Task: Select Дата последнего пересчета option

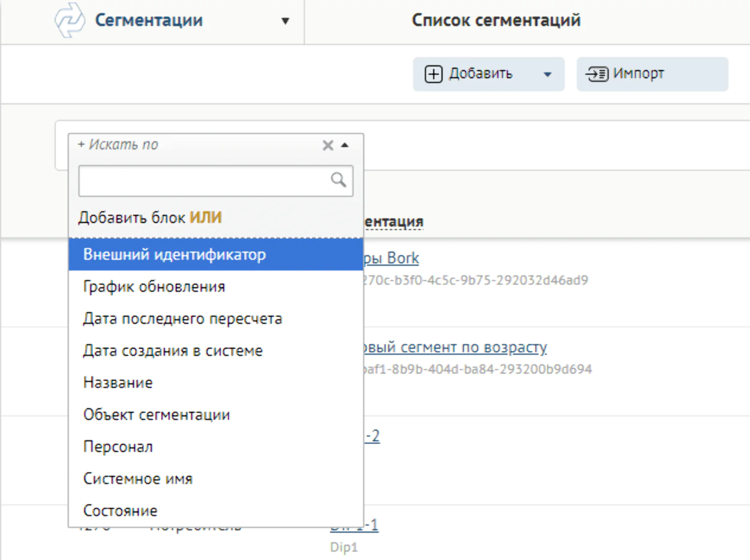Action: tap(216, 318)
